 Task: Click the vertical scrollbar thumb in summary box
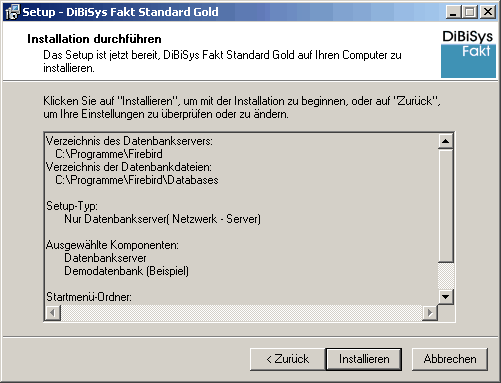(x=445, y=205)
